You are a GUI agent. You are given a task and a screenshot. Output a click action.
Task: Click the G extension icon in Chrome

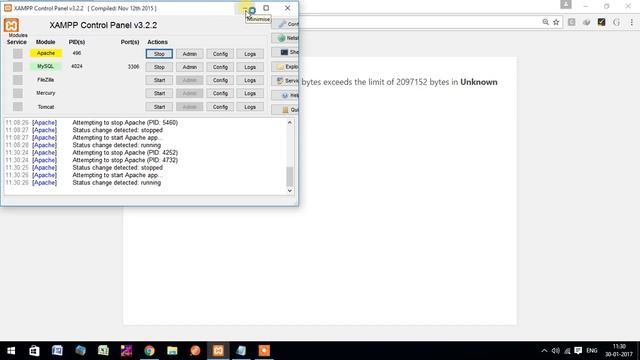click(x=616, y=22)
